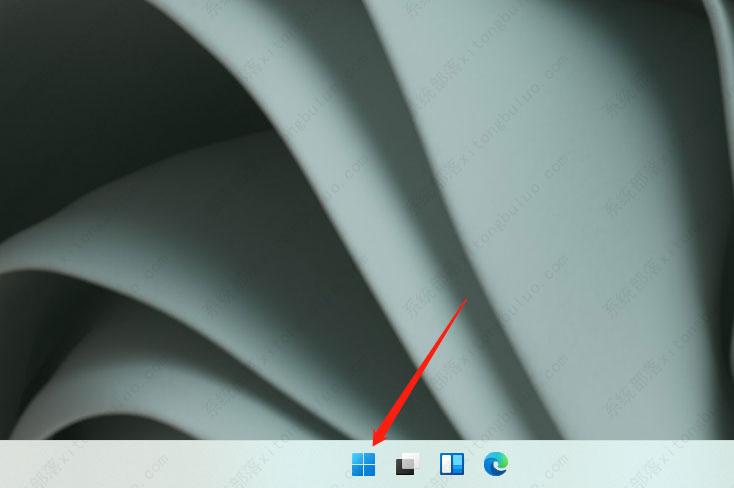Click empty taskbar space right of Edge
734x488 pixels.
tap(620, 464)
